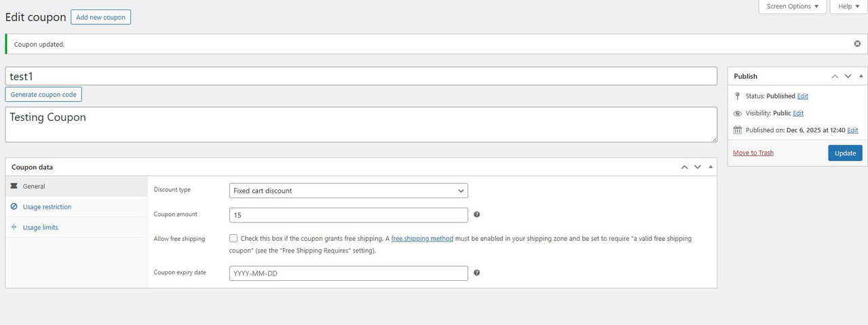This screenshot has height=325, width=868.
Task: Move Coupon data panel down
Action: pyautogui.click(x=697, y=167)
